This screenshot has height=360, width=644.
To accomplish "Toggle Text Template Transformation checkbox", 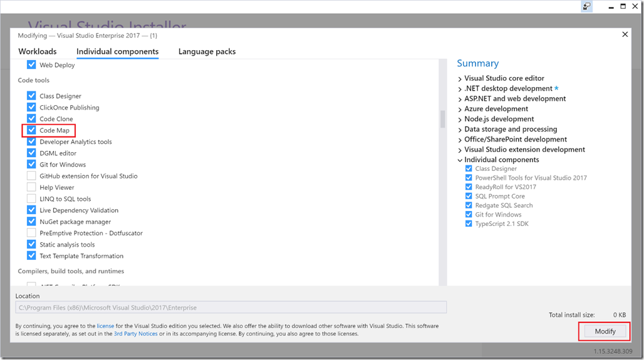I will [x=31, y=255].
